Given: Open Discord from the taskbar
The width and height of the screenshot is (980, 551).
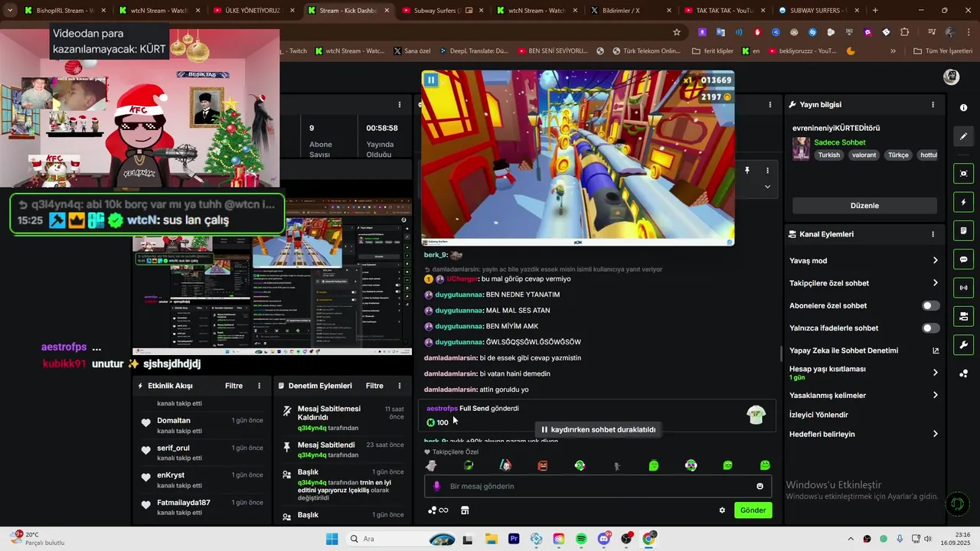Looking at the screenshot, I should [604, 539].
